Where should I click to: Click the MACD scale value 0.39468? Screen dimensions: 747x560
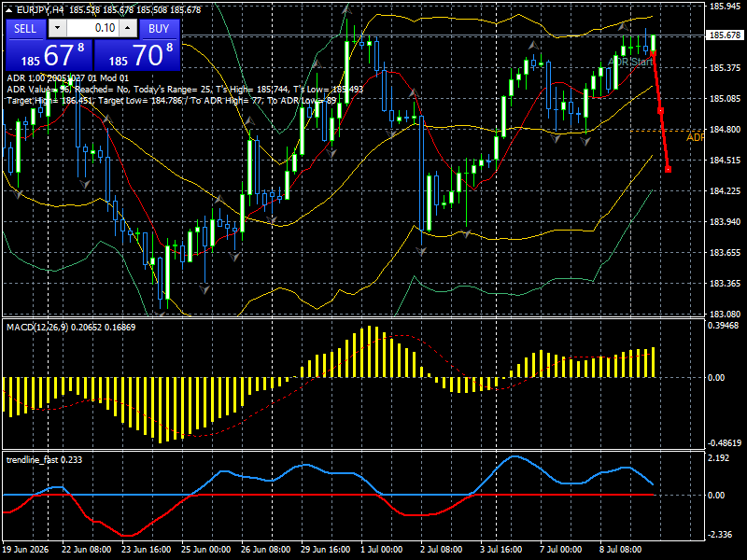723,325
